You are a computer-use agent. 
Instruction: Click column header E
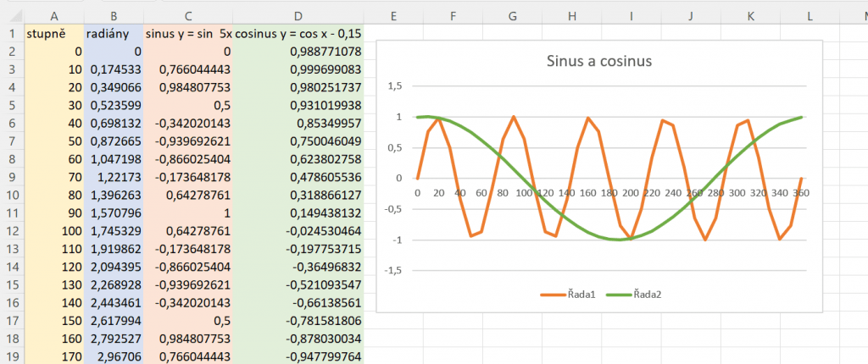(x=393, y=15)
